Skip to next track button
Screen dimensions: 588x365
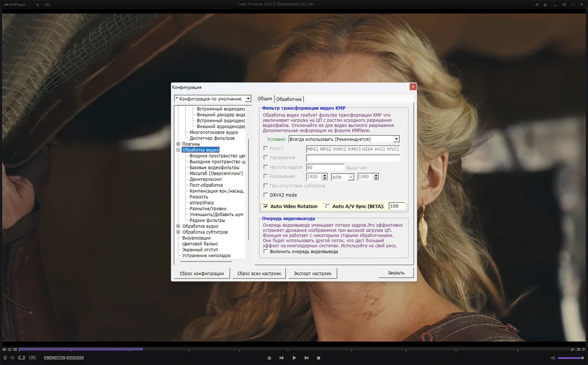pyautogui.click(x=307, y=358)
